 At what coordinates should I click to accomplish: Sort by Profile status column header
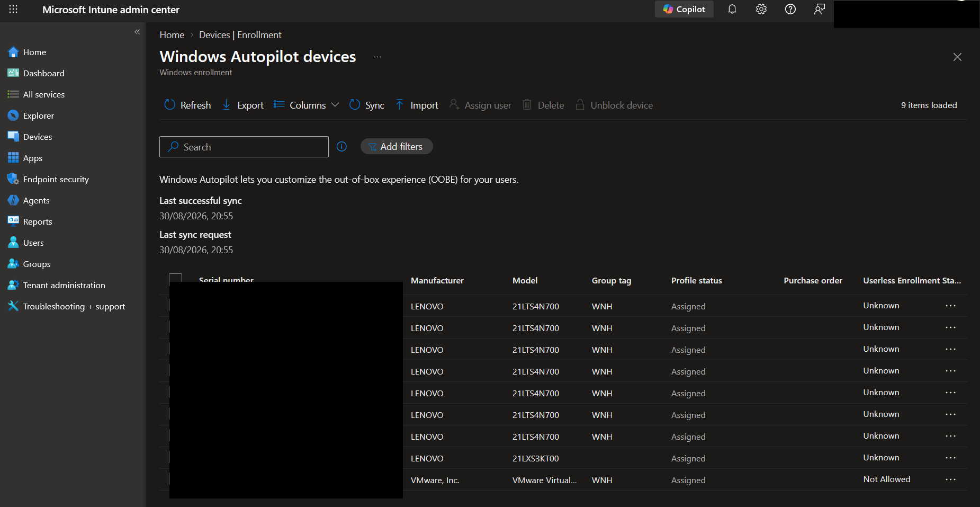(697, 281)
